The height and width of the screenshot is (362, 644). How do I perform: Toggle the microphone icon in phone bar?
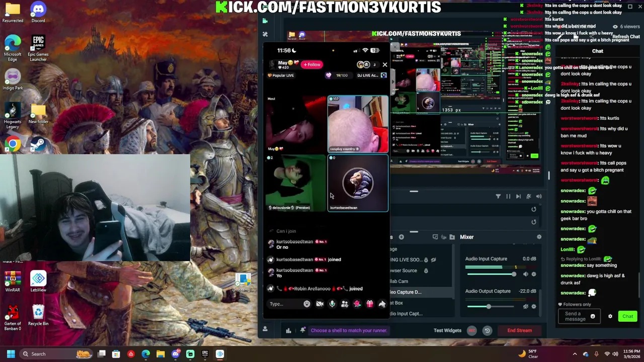coord(332,304)
